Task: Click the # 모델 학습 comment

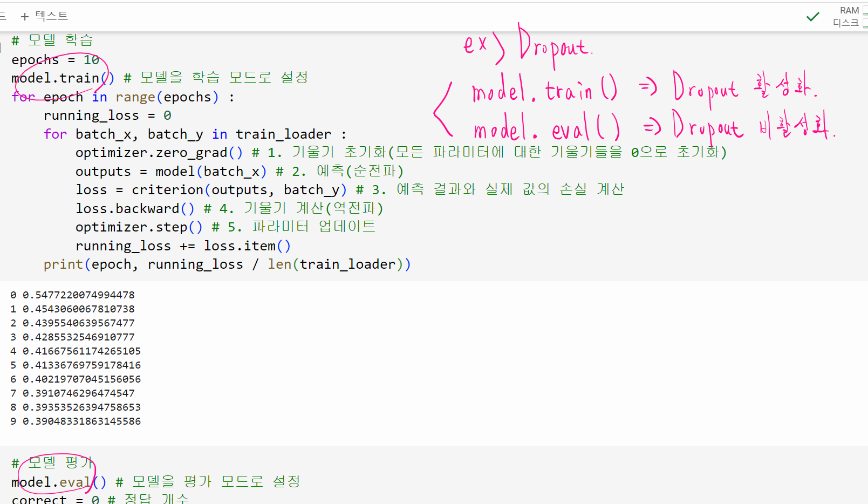Action: [52, 40]
